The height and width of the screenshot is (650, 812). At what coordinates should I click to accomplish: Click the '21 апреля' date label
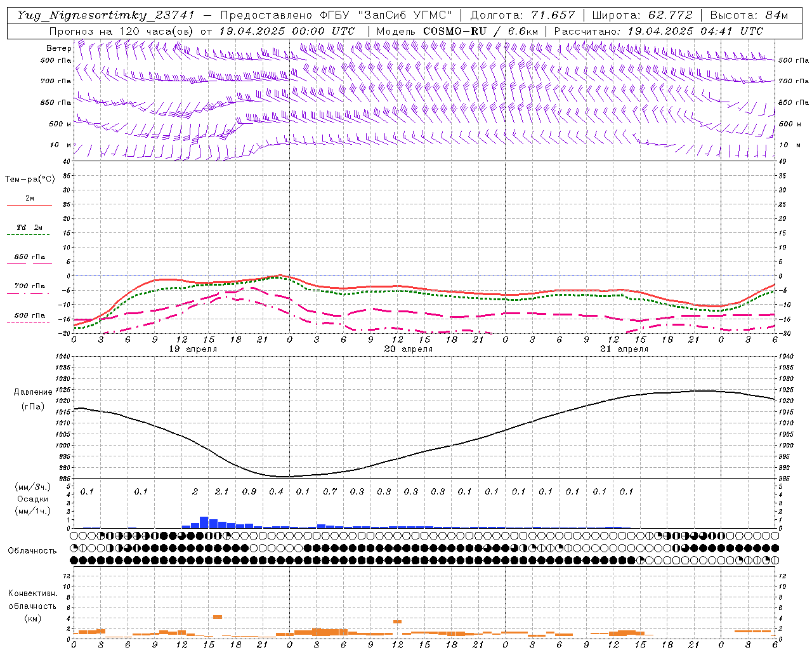pyautogui.click(x=624, y=349)
